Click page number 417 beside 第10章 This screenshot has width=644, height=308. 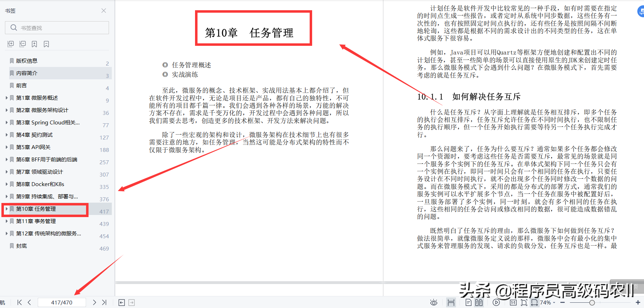[x=104, y=211]
